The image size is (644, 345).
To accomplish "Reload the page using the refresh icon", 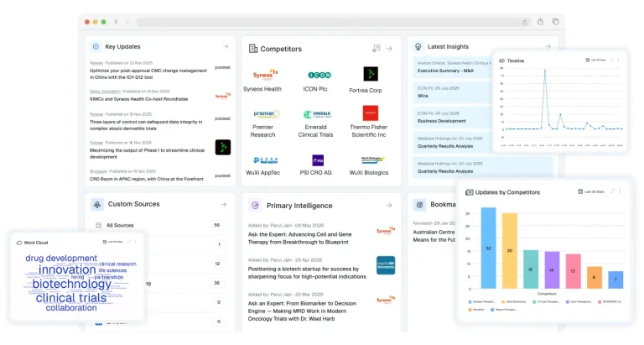I will click(x=525, y=22).
